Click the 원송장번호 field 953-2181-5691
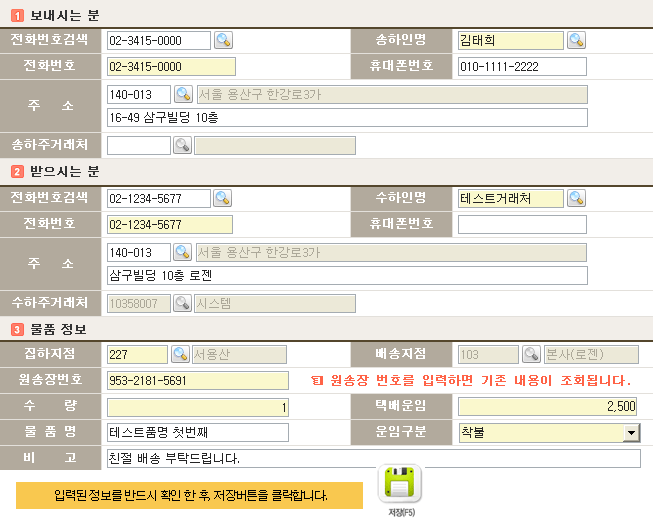The height and width of the screenshot is (520, 653). click(198, 381)
